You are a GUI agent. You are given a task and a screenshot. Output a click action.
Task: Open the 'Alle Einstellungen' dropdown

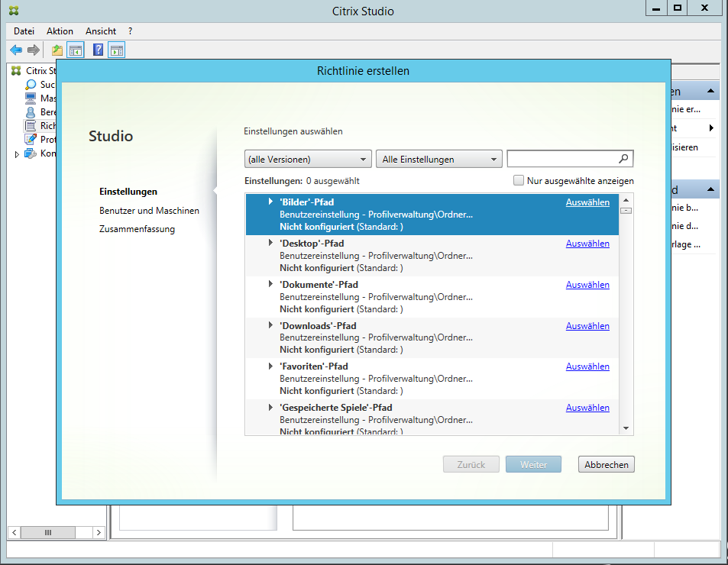tap(439, 159)
